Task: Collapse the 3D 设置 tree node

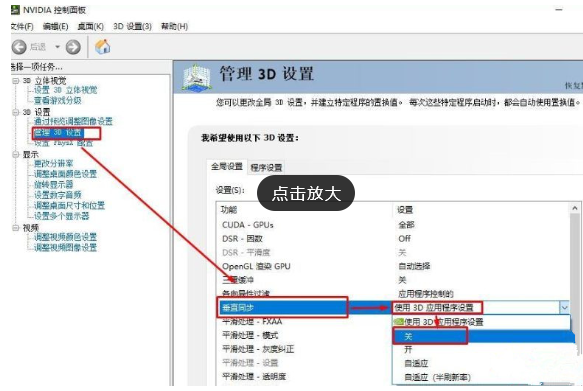Action: pyautogui.click(x=16, y=112)
